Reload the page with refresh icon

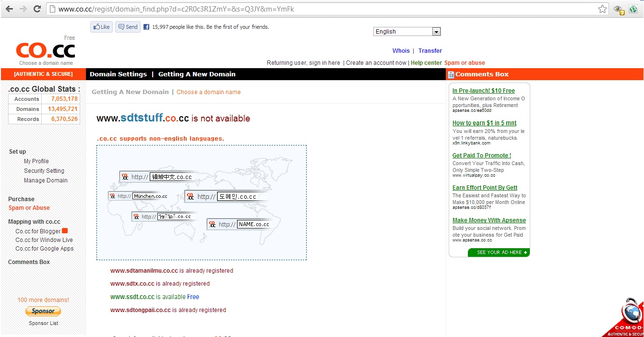coord(37,9)
